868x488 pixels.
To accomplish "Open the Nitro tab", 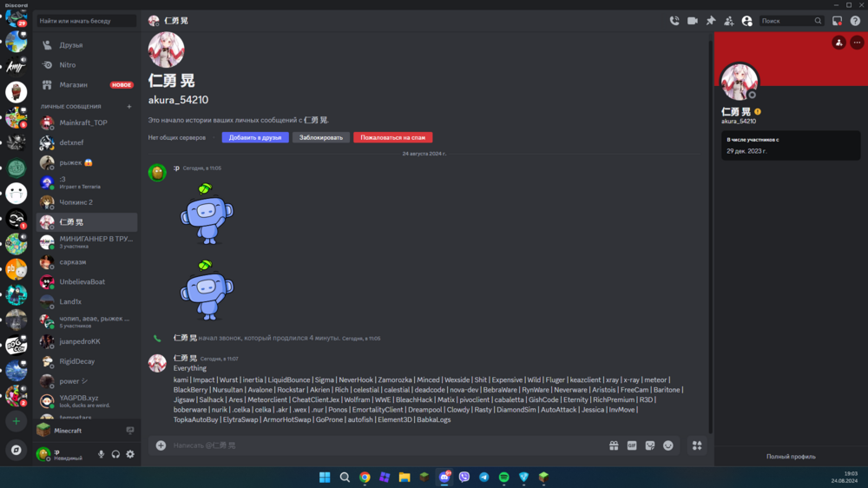I will point(86,65).
